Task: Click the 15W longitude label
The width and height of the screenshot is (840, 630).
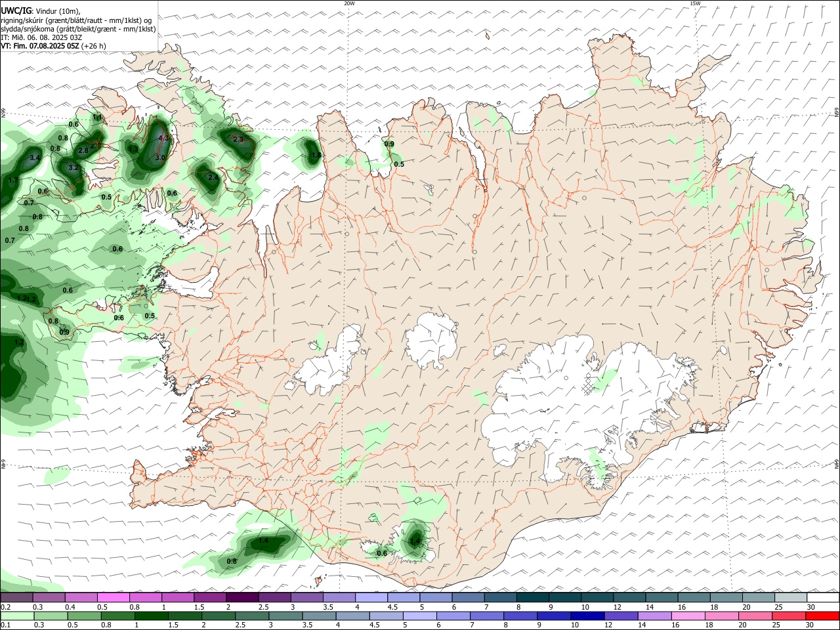Action: click(695, 3)
